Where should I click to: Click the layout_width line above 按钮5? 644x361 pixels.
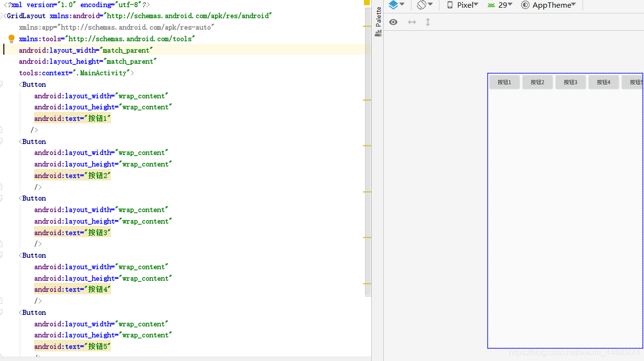click(x=101, y=324)
